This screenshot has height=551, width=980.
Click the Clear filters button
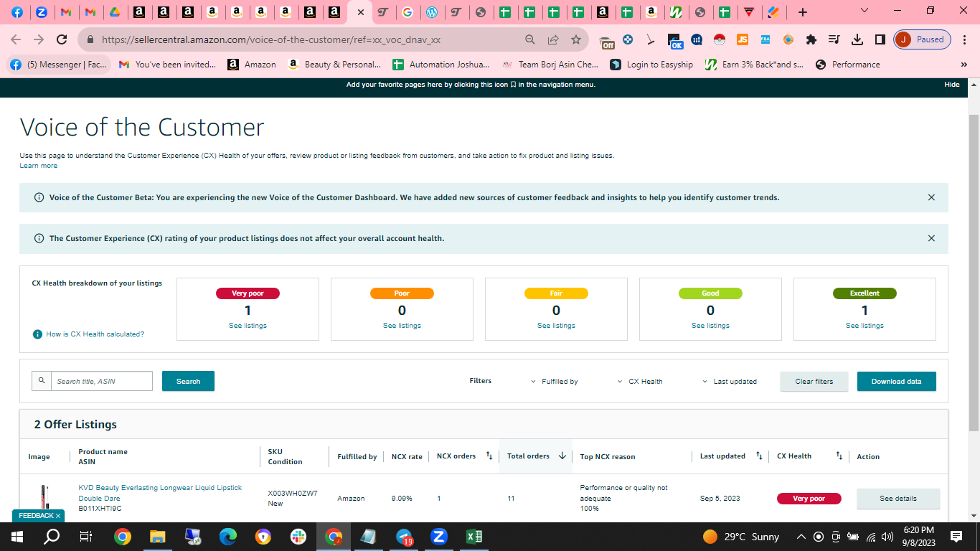[x=814, y=381]
